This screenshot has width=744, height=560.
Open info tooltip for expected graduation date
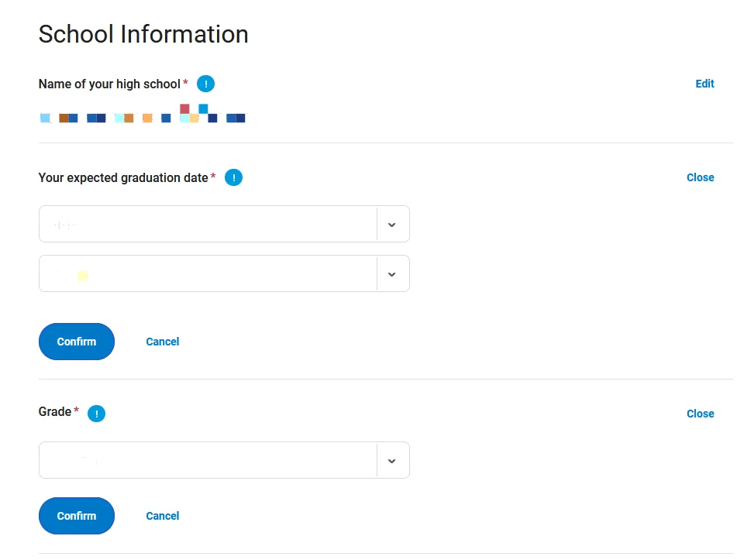point(233,177)
